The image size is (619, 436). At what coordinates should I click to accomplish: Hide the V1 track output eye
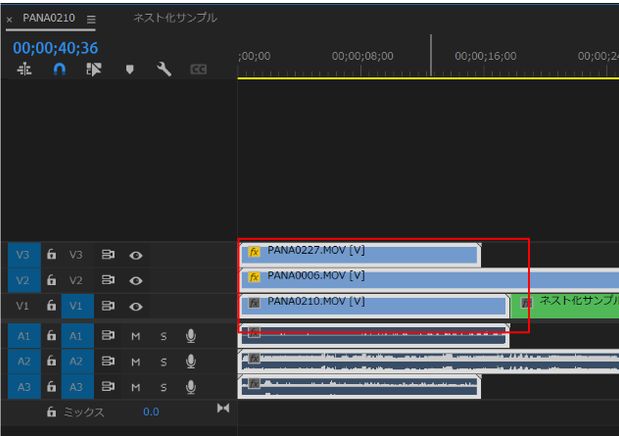pyautogui.click(x=136, y=306)
